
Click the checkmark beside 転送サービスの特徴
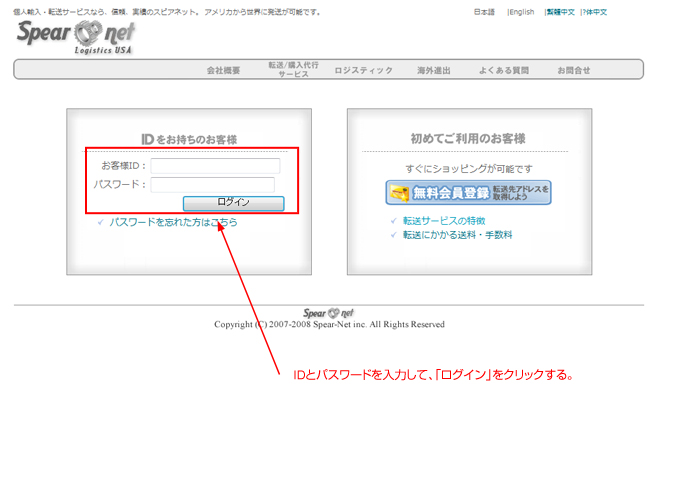click(394, 220)
